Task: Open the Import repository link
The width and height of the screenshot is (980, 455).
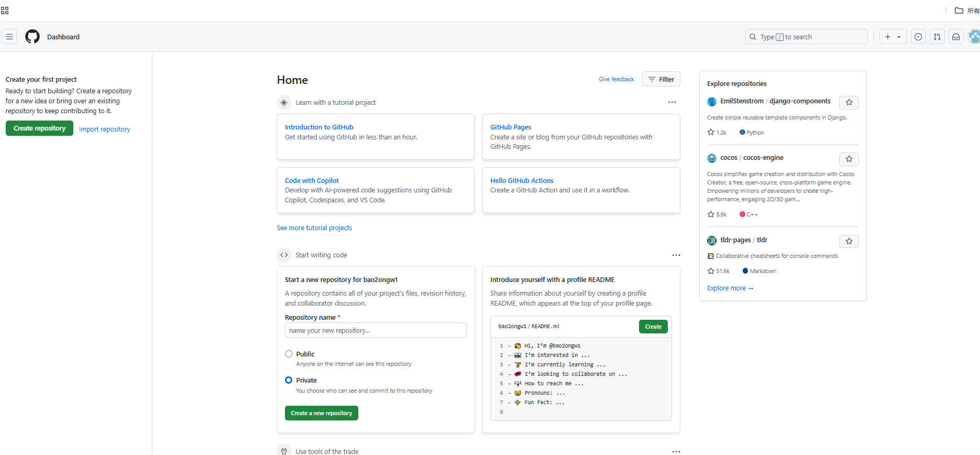Action: (105, 129)
